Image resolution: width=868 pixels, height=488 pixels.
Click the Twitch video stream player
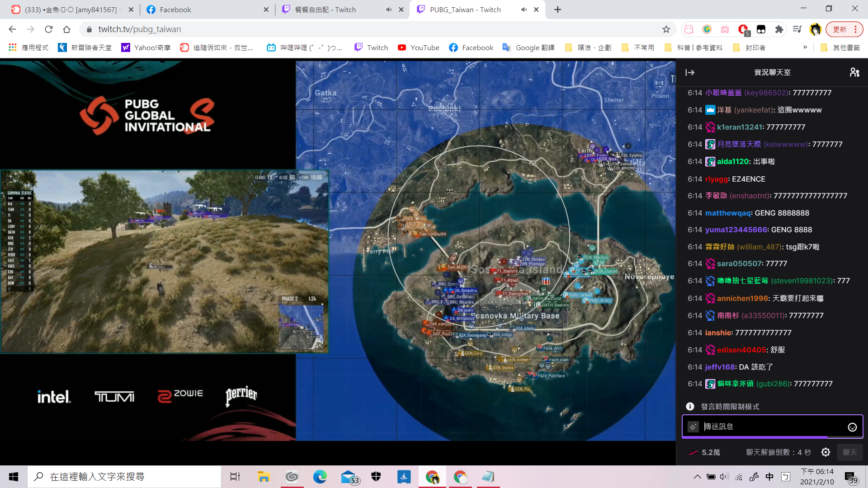(x=338, y=251)
